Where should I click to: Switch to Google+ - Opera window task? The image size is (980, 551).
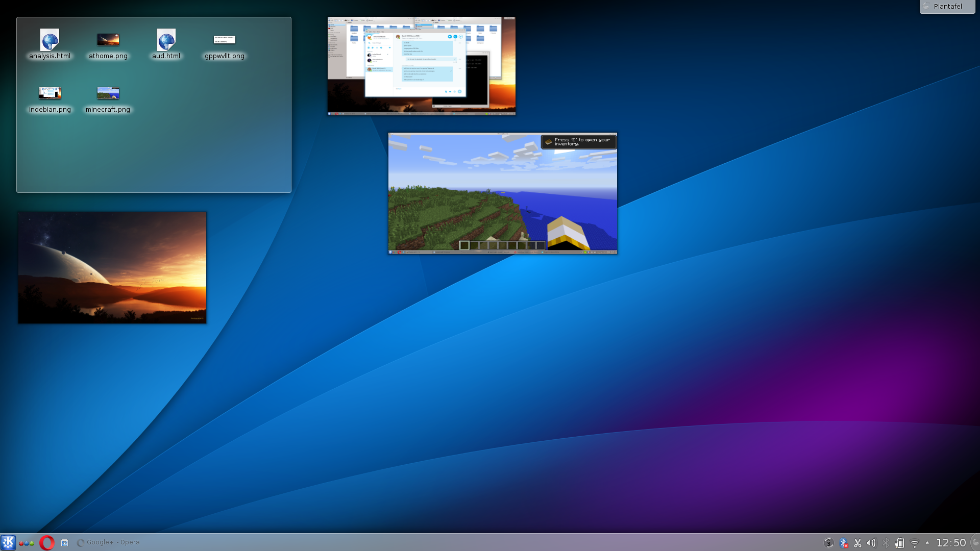(x=108, y=542)
